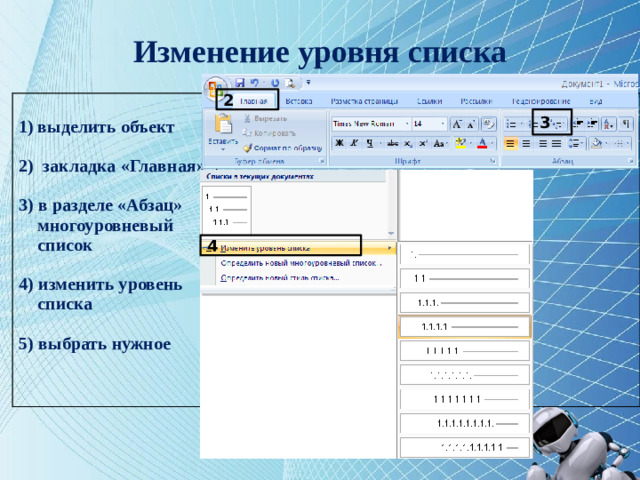Decrease font size with Shrink Font

coord(471,124)
